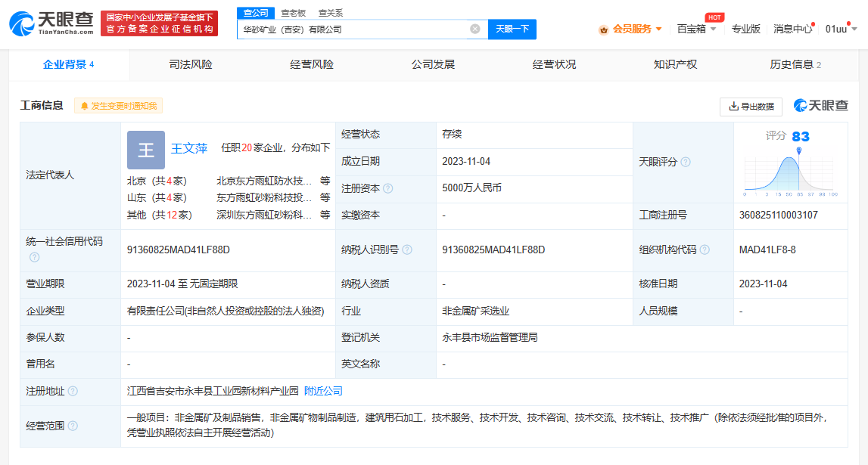Click the 江西省吉安市永丰县工业园新材料产业园 address
The width and height of the screenshot is (868, 465).
click(x=213, y=391)
